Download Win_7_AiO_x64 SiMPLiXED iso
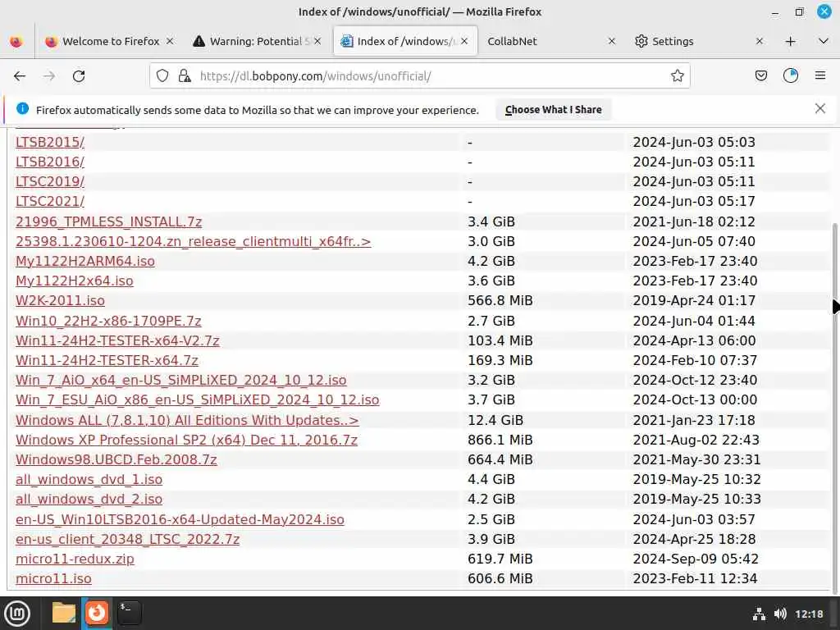The image size is (840, 630). 181,381
